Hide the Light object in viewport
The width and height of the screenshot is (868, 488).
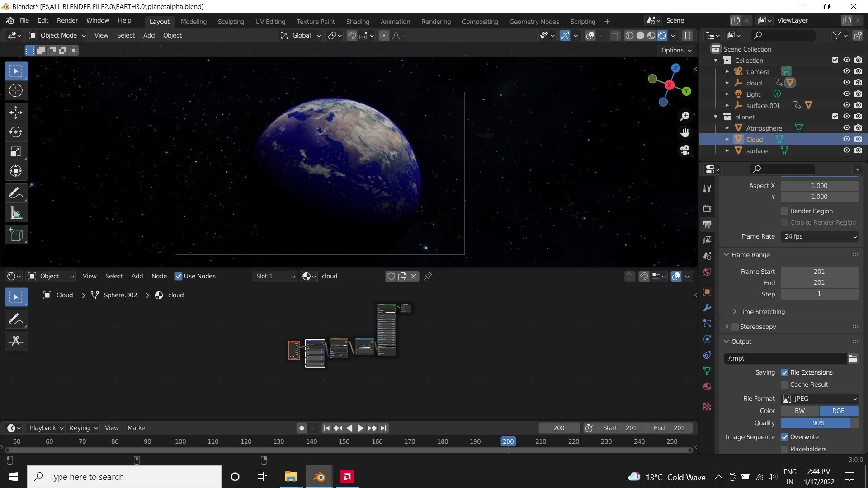(x=847, y=94)
